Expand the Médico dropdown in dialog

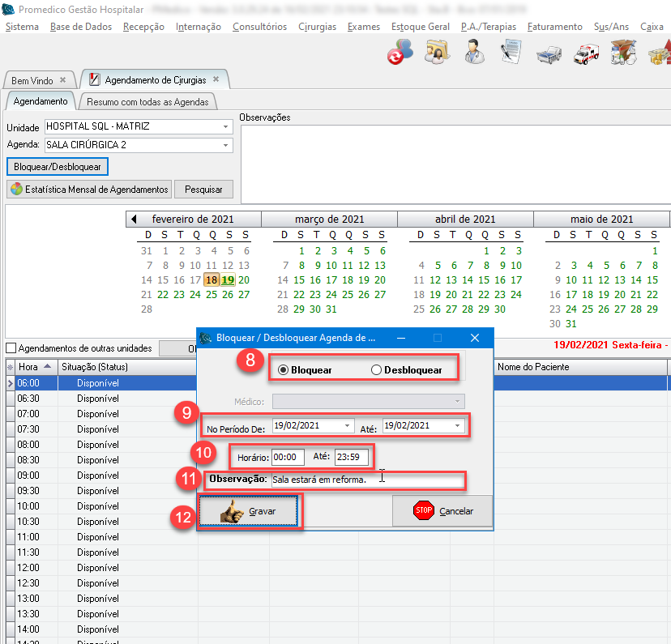tap(457, 402)
